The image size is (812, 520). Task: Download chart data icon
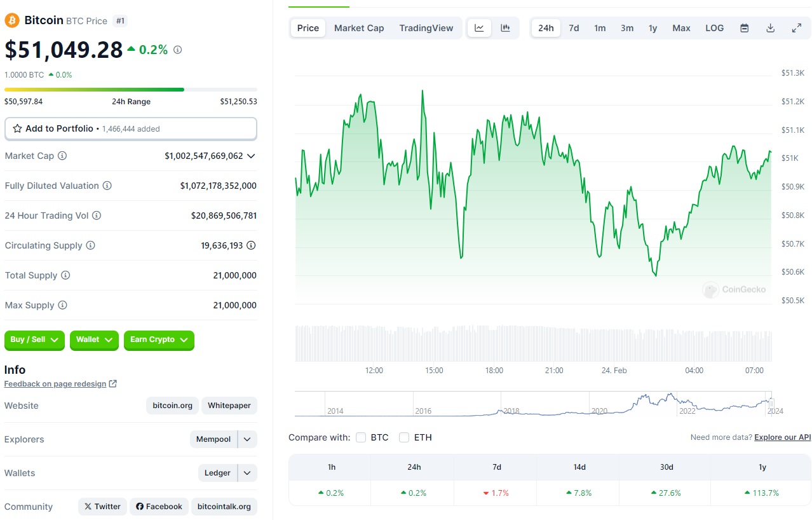771,28
